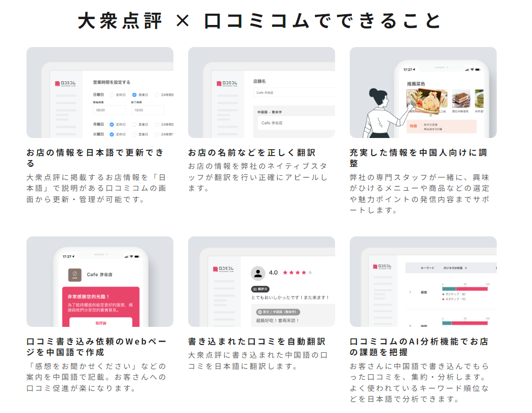Click the 口コミコム logo in the business-hours mockup
The height and width of the screenshot is (413, 532).
coord(65,83)
